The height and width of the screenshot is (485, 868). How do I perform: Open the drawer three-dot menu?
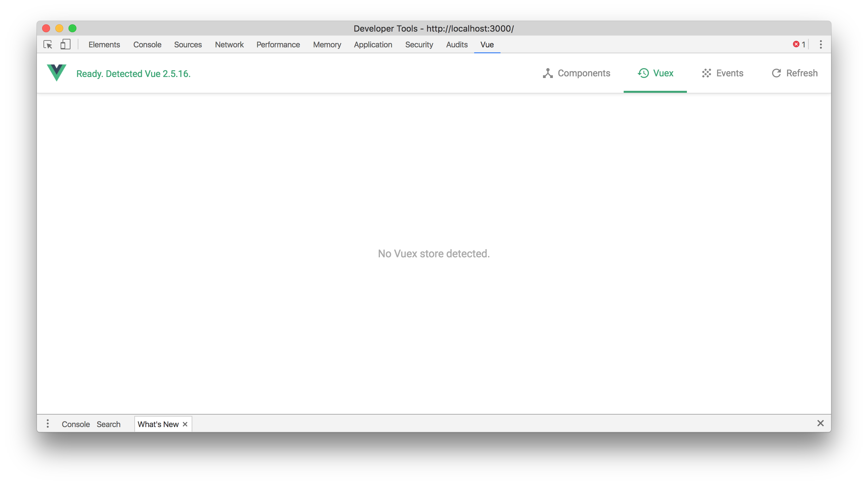(48, 424)
